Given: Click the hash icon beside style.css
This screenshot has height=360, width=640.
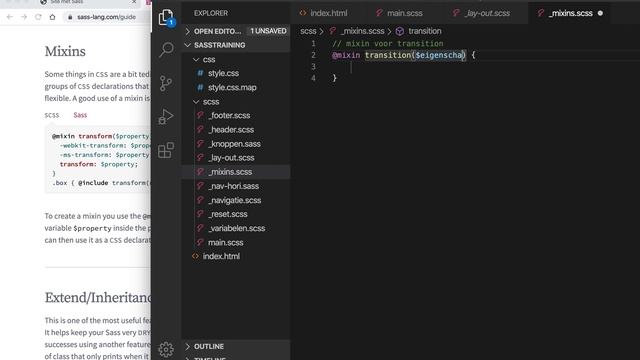Looking at the screenshot, I should (x=200, y=73).
